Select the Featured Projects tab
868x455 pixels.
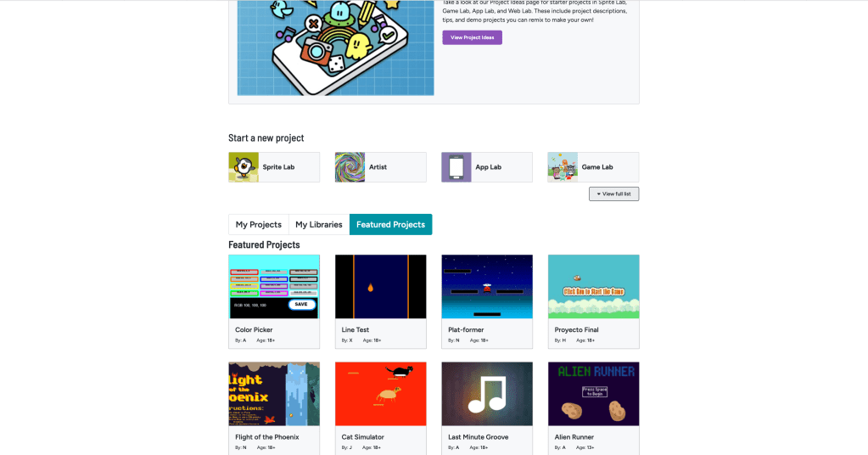pyautogui.click(x=391, y=224)
